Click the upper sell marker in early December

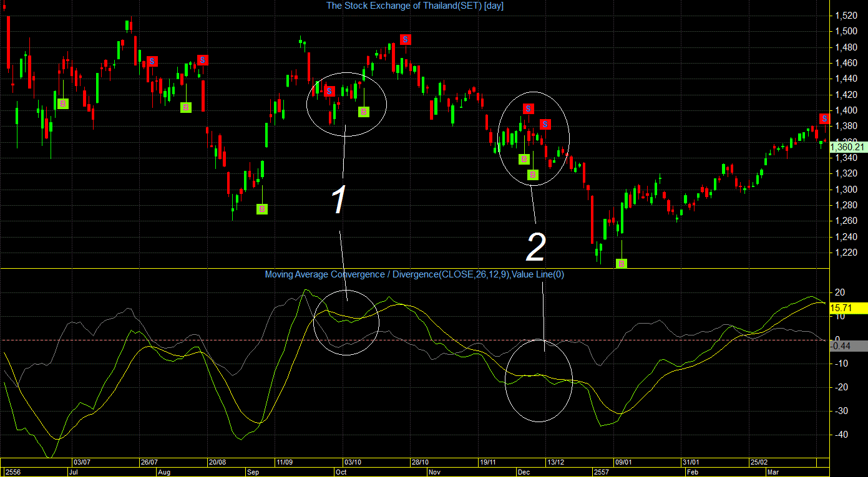tap(529, 108)
